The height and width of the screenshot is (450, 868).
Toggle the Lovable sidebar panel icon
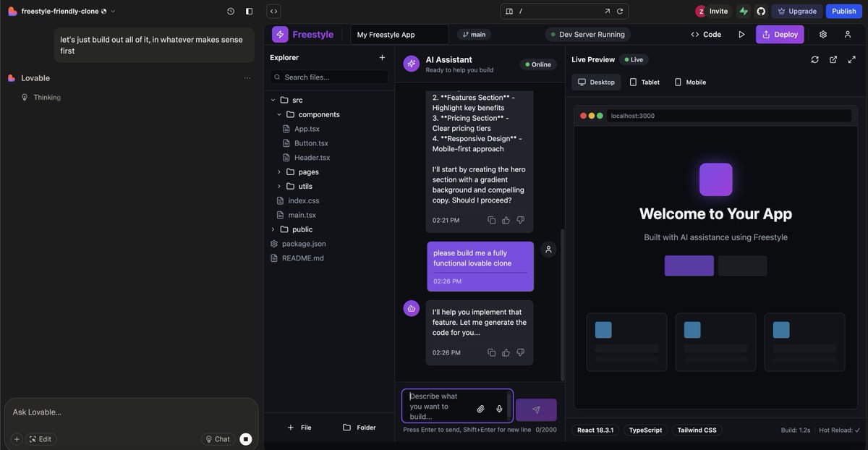pyautogui.click(x=250, y=11)
